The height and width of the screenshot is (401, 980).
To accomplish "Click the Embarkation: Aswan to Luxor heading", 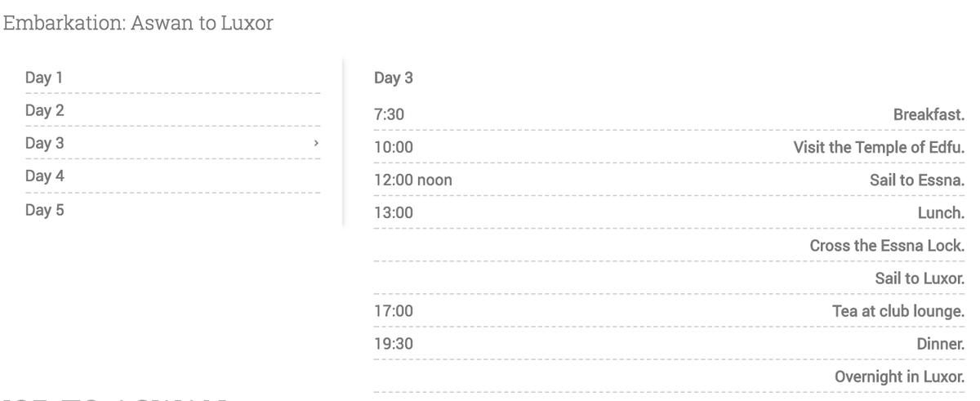I will point(138,24).
